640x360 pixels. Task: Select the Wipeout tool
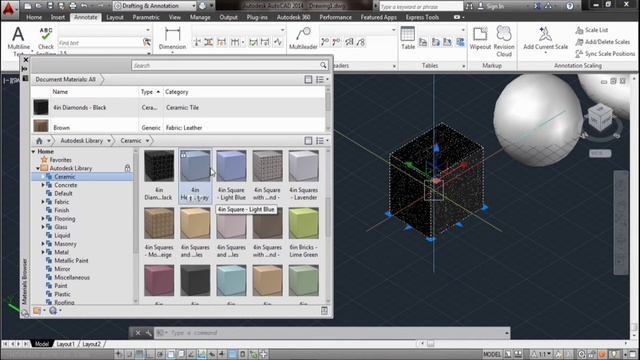coord(480,38)
